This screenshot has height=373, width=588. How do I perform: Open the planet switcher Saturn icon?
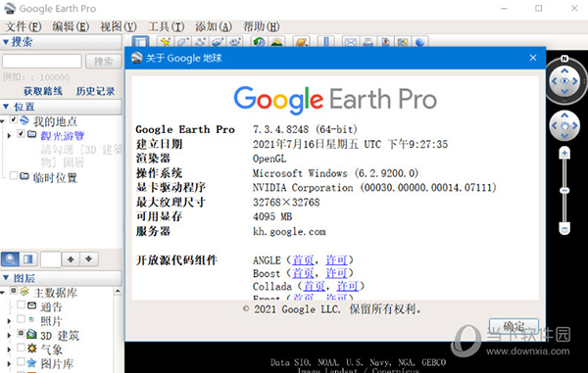[301, 42]
